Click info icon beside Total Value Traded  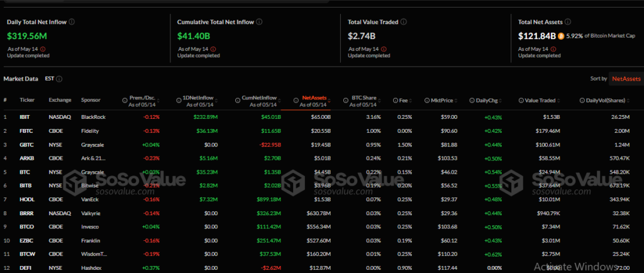[x=404, y=22]
